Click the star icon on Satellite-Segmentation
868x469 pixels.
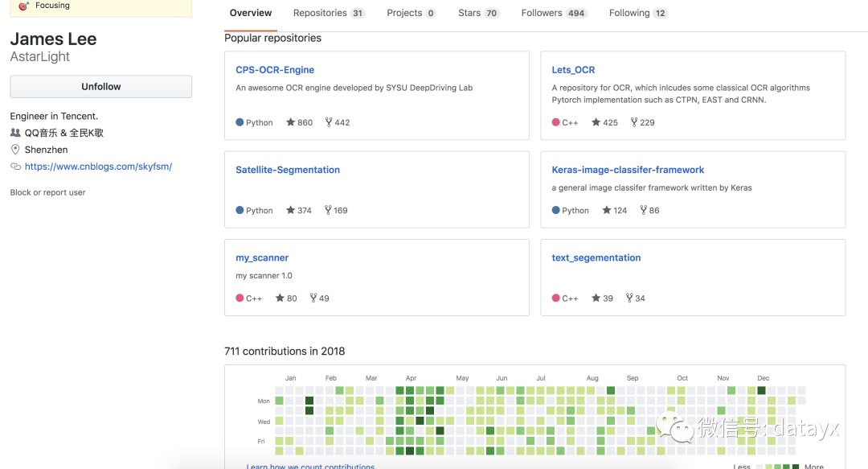(290, 210)
